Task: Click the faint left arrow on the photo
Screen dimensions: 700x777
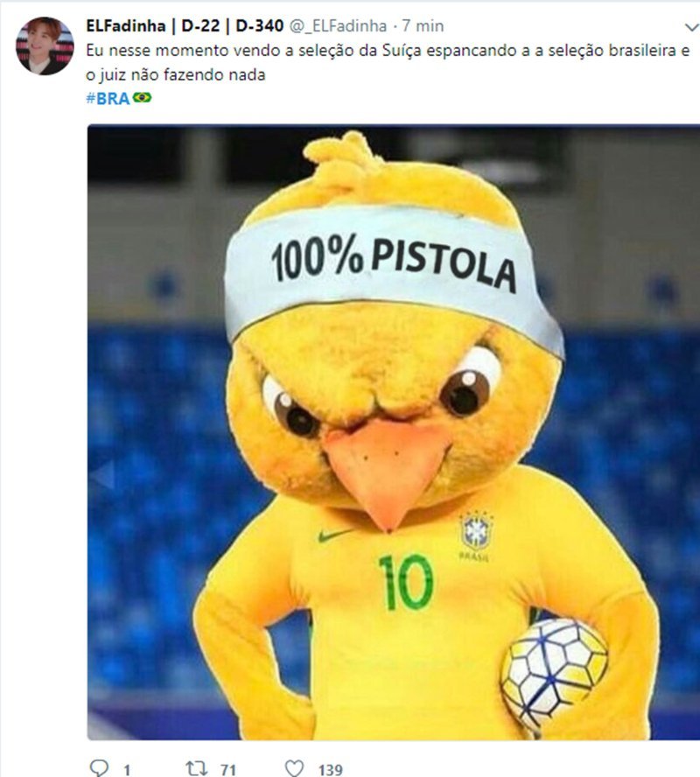Action: (103, 475)
